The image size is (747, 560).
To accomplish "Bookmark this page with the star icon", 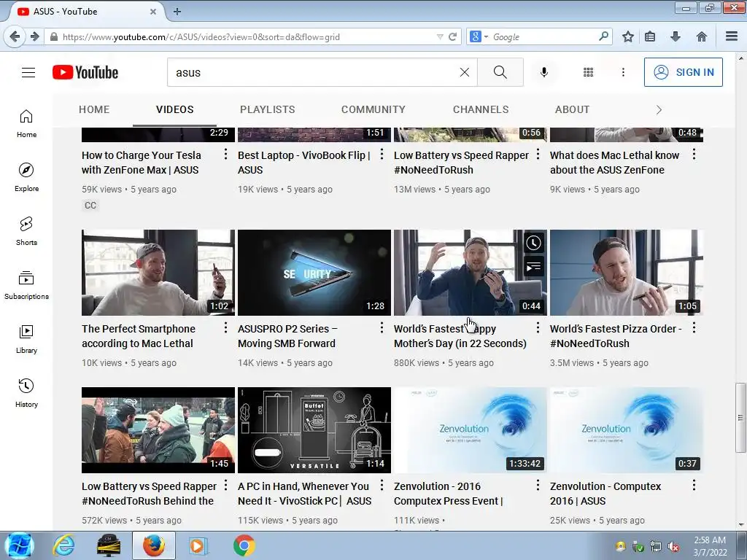I will [628, 36].
